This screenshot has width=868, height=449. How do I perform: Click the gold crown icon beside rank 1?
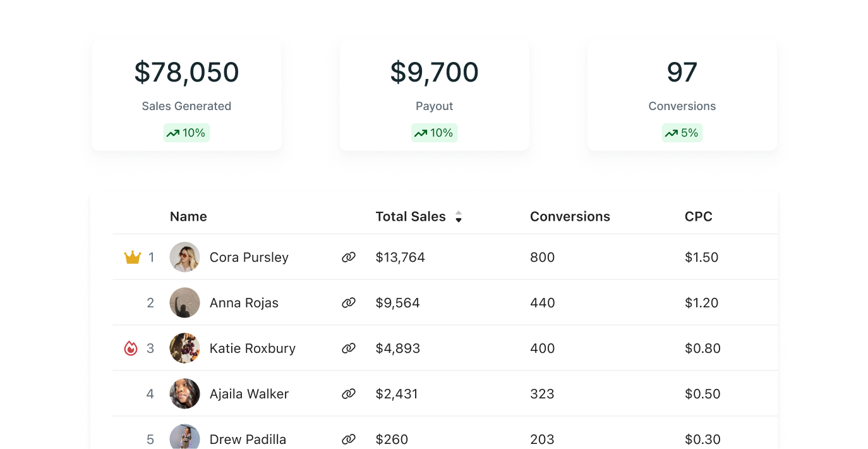click(132, 257)
